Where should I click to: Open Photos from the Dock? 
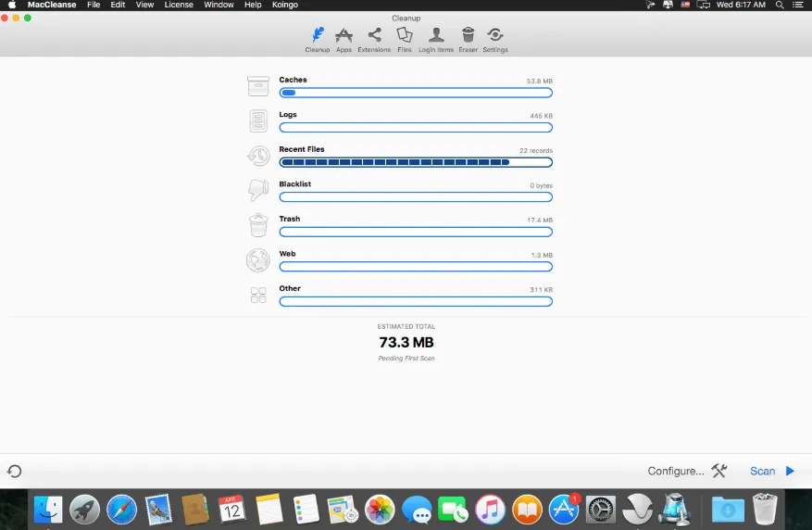(x=380, y=510)
